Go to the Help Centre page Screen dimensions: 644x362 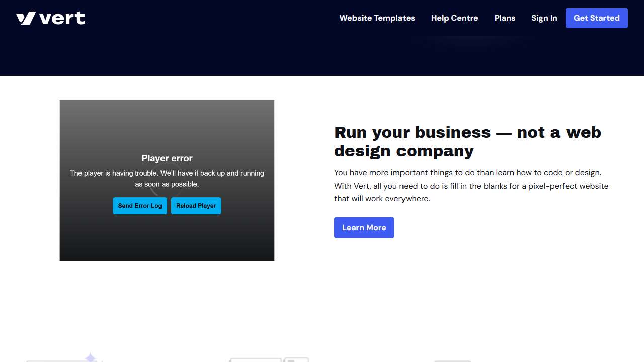[x=454, y=18]
